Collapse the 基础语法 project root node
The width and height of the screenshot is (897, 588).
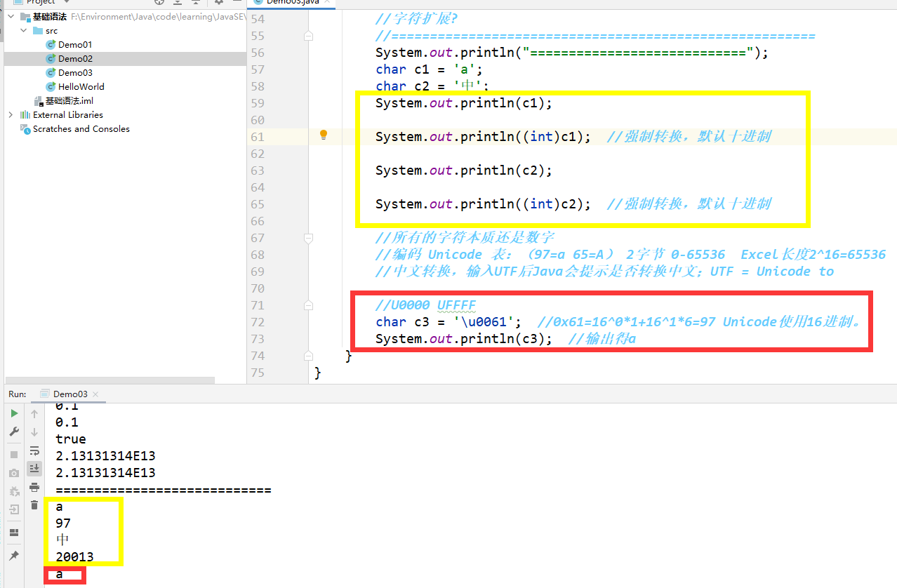coord(11,16)
